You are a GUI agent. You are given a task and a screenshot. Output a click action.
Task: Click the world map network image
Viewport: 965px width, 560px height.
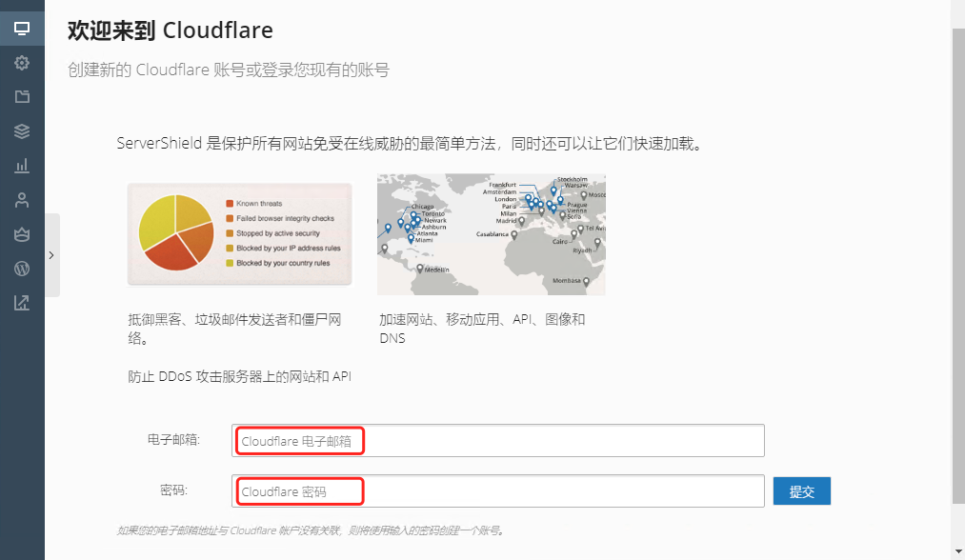click(x=491, y=234)
